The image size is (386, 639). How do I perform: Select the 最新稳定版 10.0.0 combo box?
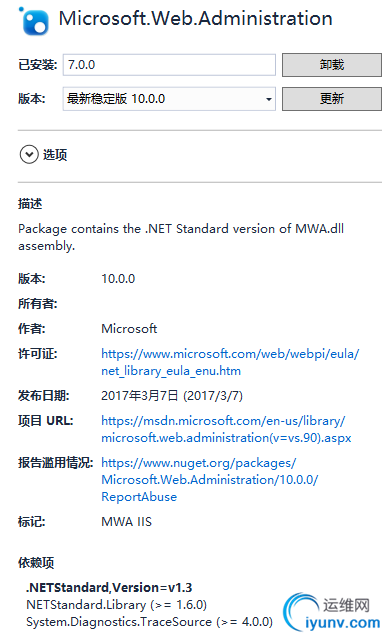click(x=169, y=99)
